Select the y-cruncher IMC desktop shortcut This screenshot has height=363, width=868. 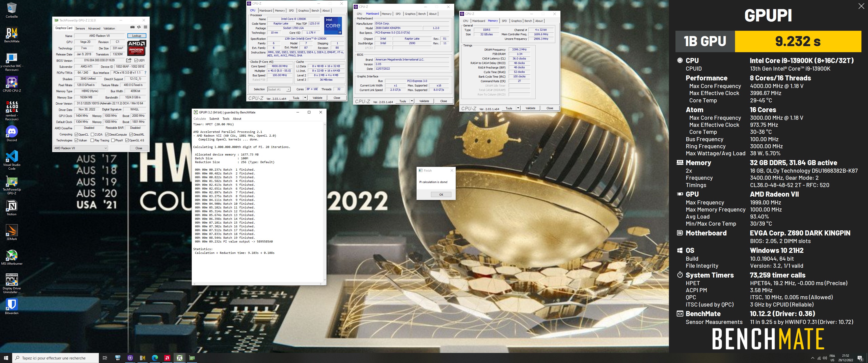(x=12, y=62)
